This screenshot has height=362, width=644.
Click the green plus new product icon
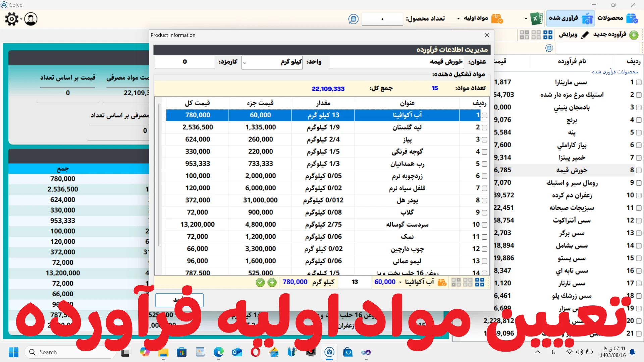(634, 35)
